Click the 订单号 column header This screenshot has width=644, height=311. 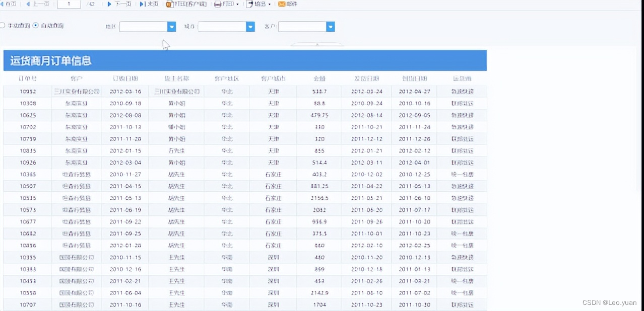click(27, 79)
